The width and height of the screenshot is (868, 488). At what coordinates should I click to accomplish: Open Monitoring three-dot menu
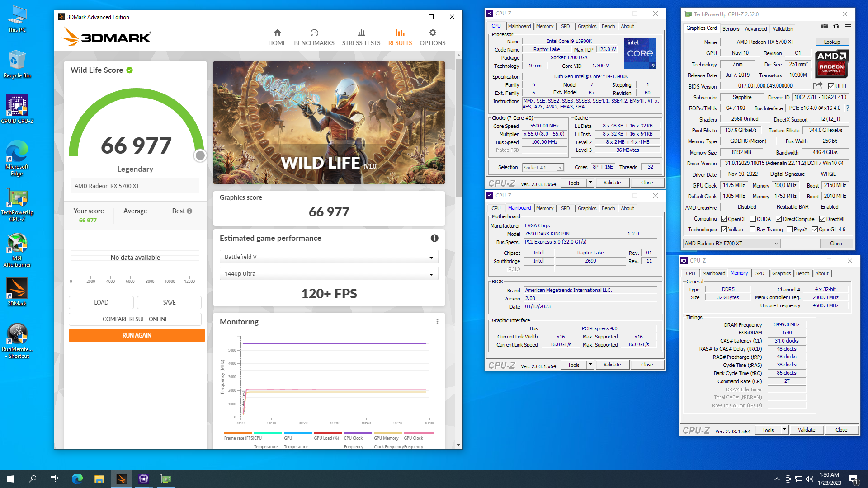pos(437,322)
